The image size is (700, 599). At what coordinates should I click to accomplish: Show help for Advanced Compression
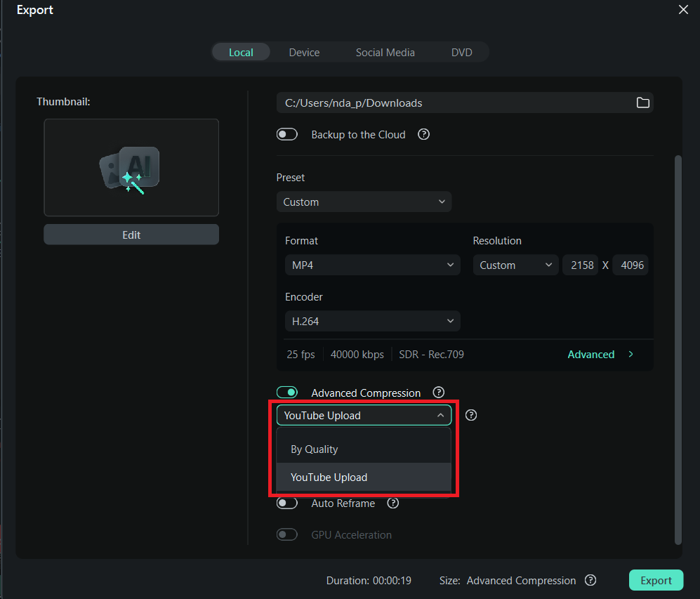438,393
